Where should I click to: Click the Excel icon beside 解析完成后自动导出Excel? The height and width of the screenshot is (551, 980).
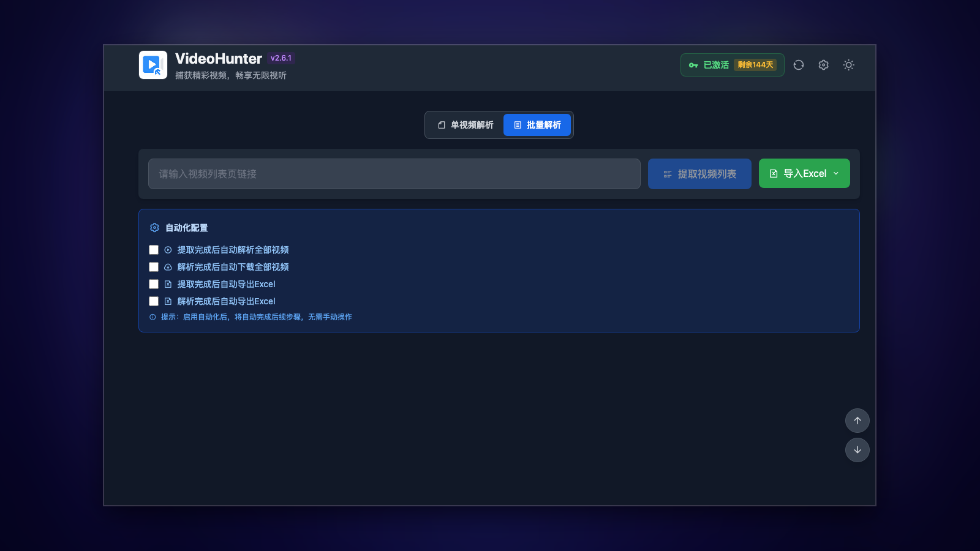click(168, 301)
